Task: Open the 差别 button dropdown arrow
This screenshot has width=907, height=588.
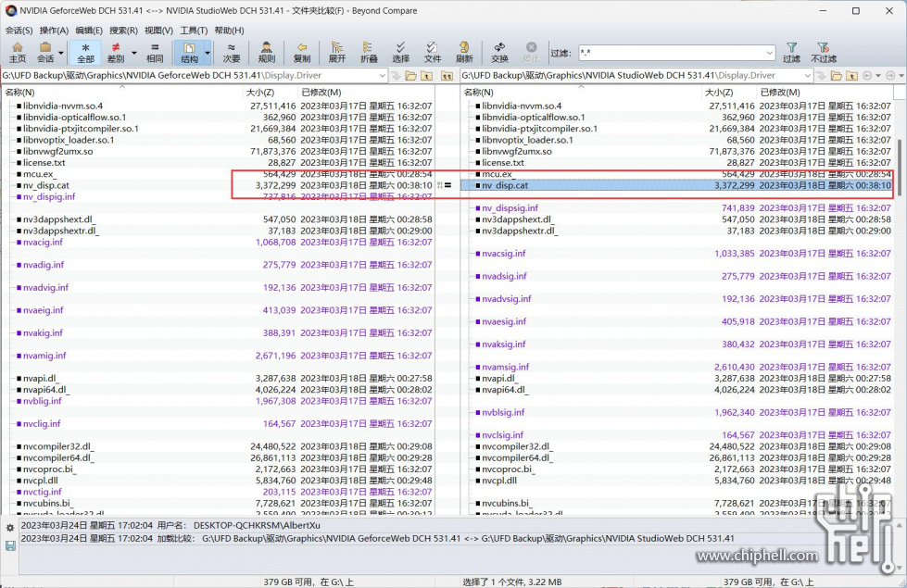Action: pyautogui.click(x=134, y=53)
